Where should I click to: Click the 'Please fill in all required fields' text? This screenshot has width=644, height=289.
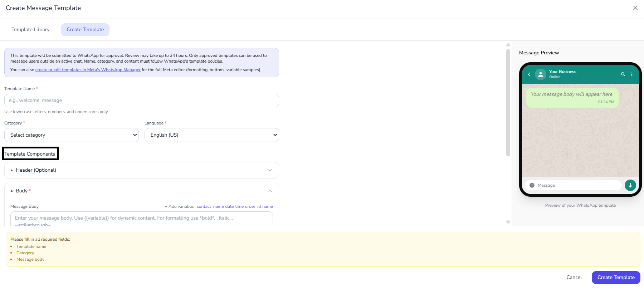tap(40, 239)
